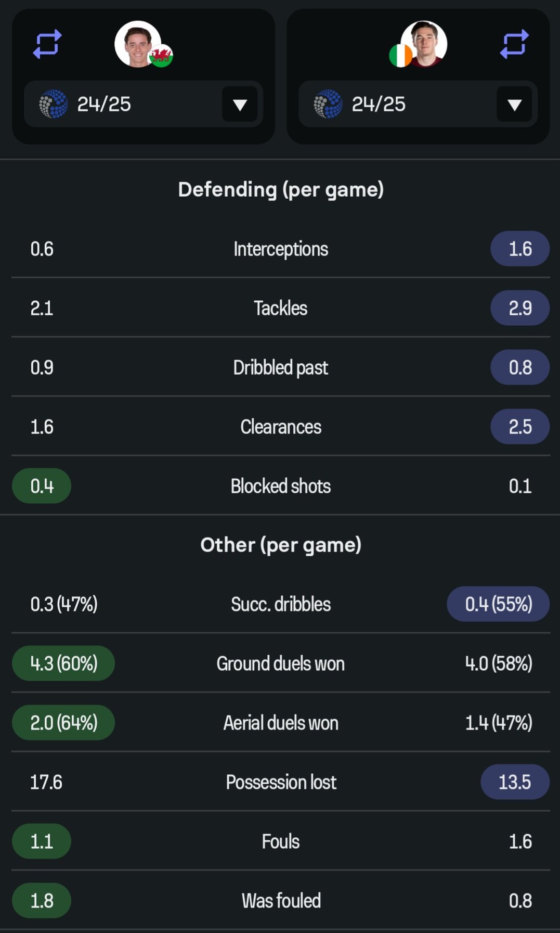Screen dimensions: 560x933
Task: Tap the highlighted 2.9 Tackles value
Action: [520, 308]
